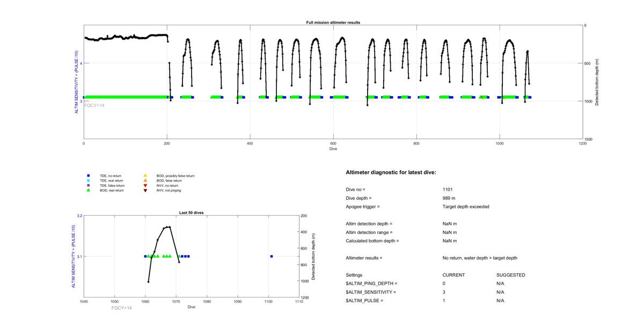Click the red down-triangle 'NVV, no return' marker
Image resolution: width=644 pixels, height=334 pixels.
(145, 185)
